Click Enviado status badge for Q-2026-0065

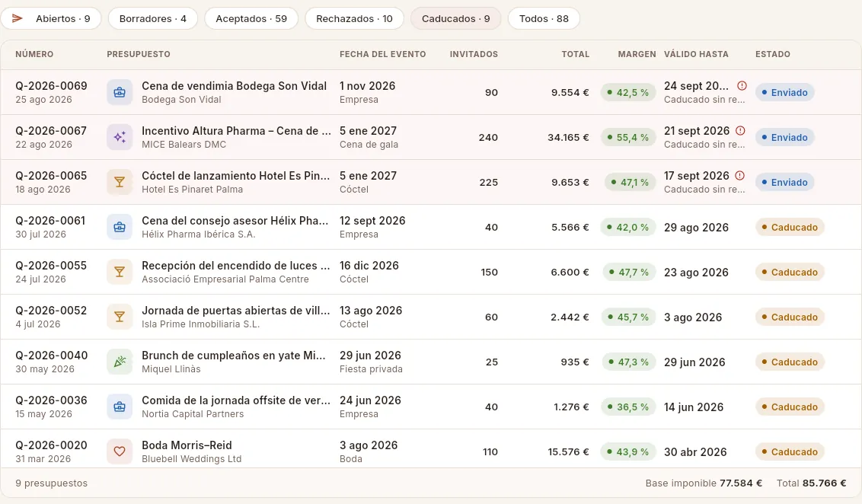[x=784, y=183]
